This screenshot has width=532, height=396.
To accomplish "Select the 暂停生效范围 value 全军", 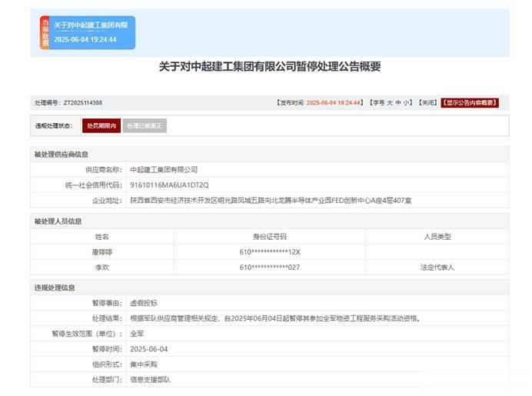I will [137, 334].
